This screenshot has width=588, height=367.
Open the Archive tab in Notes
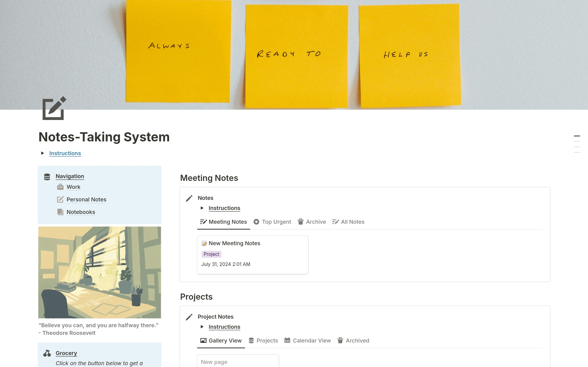pos(312,222)
